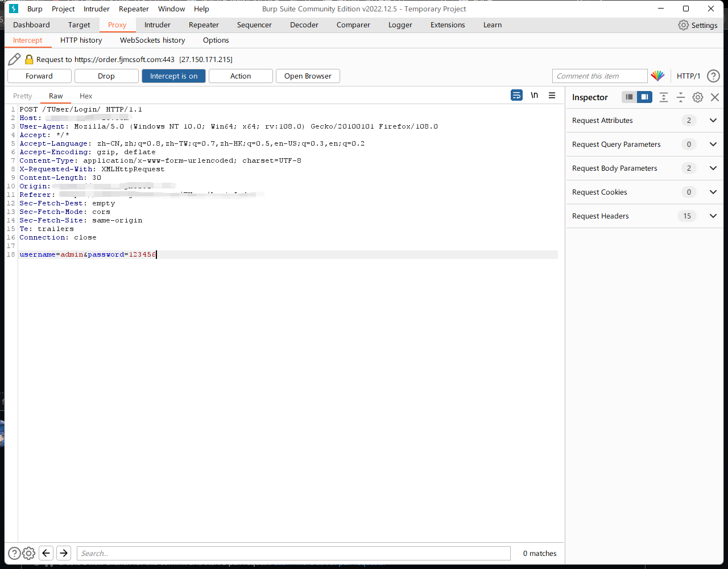Click the Search input field
Viewport: 728px width, 569px height.
coord(293,553)
